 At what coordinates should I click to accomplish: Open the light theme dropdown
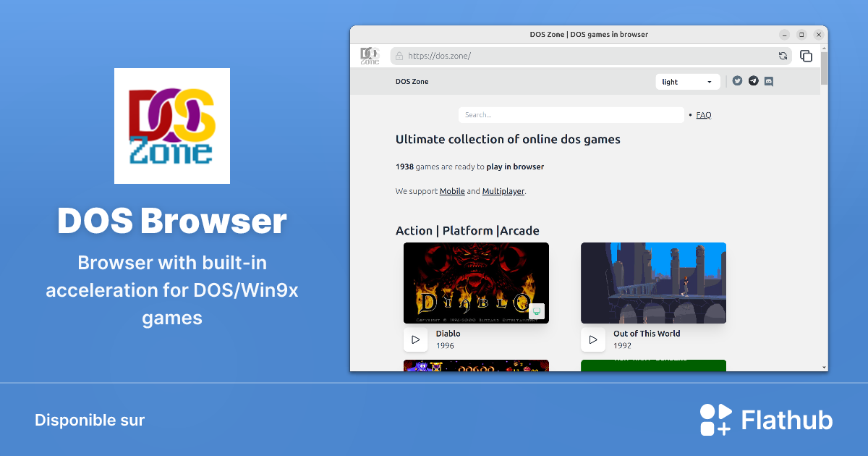tap(687, 81)
